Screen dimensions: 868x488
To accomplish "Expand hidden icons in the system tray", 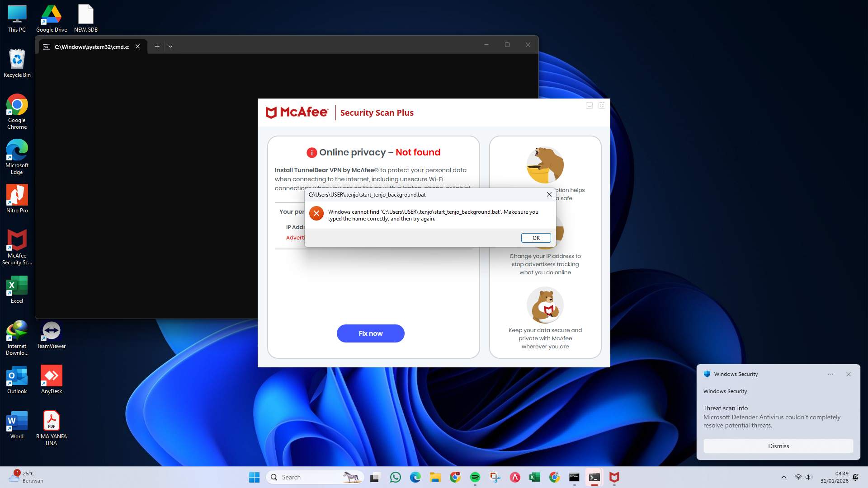I will [783, 477].
